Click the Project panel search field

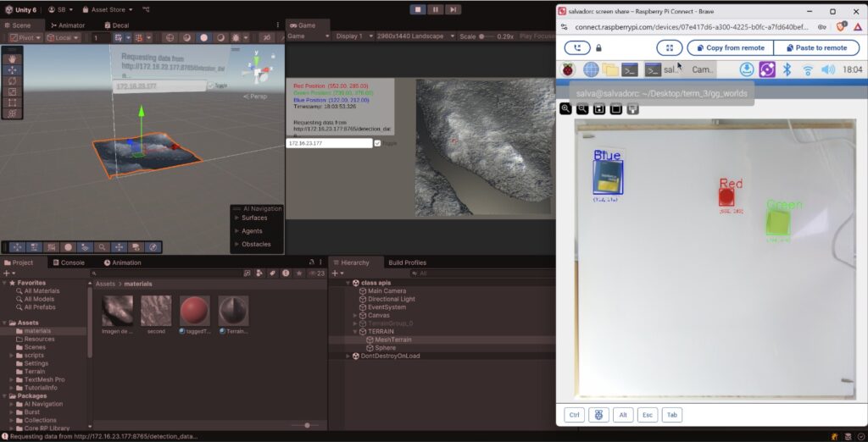point(166,273)
